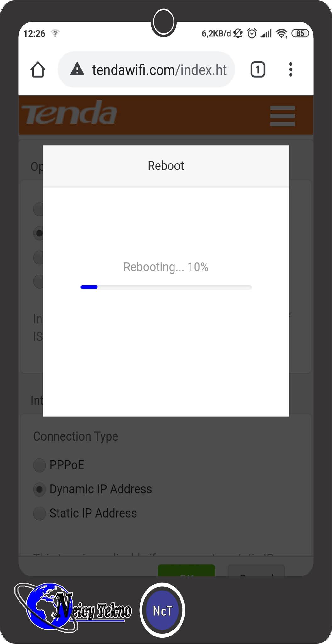
Task: Click the Neicy Tekno globe logo
Action: pos(47,607)
